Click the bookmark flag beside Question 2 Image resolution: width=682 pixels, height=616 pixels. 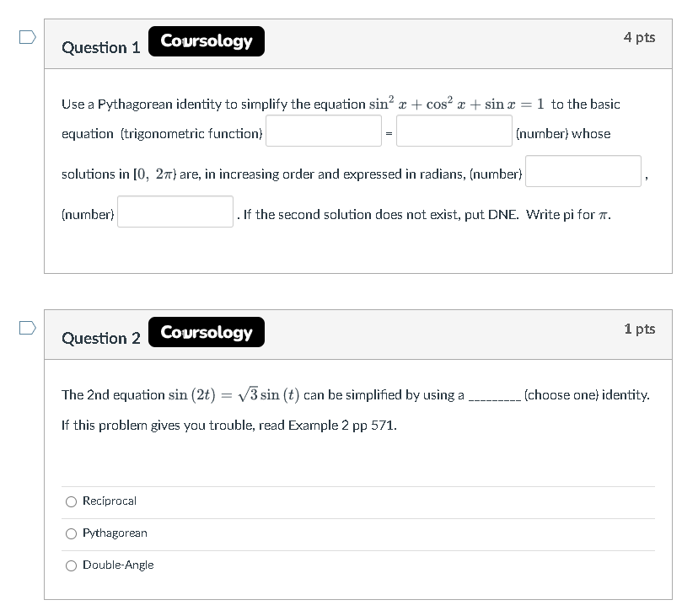[x=26, y=327]
